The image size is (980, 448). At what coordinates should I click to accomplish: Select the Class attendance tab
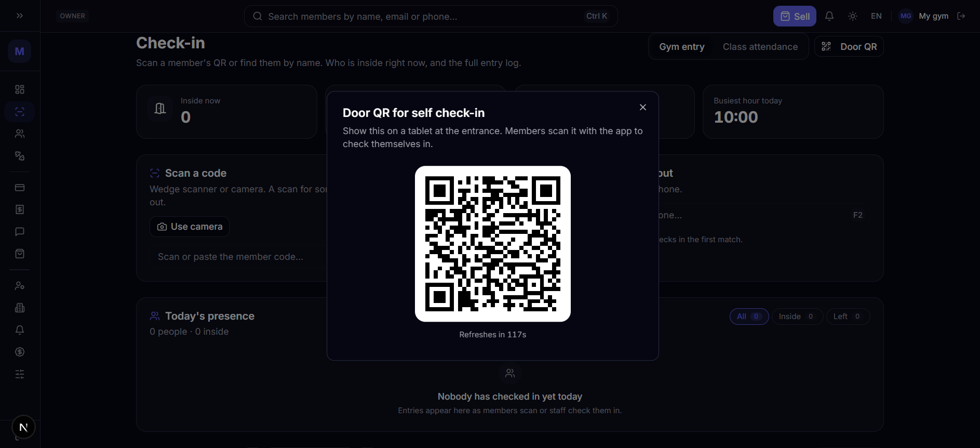click(x=760, y=47)
